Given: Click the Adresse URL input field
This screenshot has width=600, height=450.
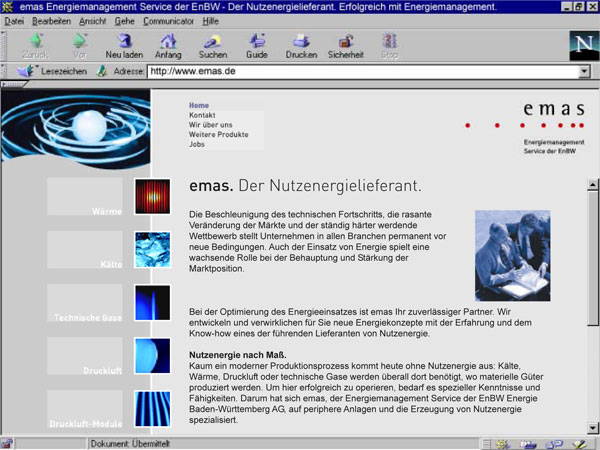Looking at the screenshot, I should [x=364, y=71].
